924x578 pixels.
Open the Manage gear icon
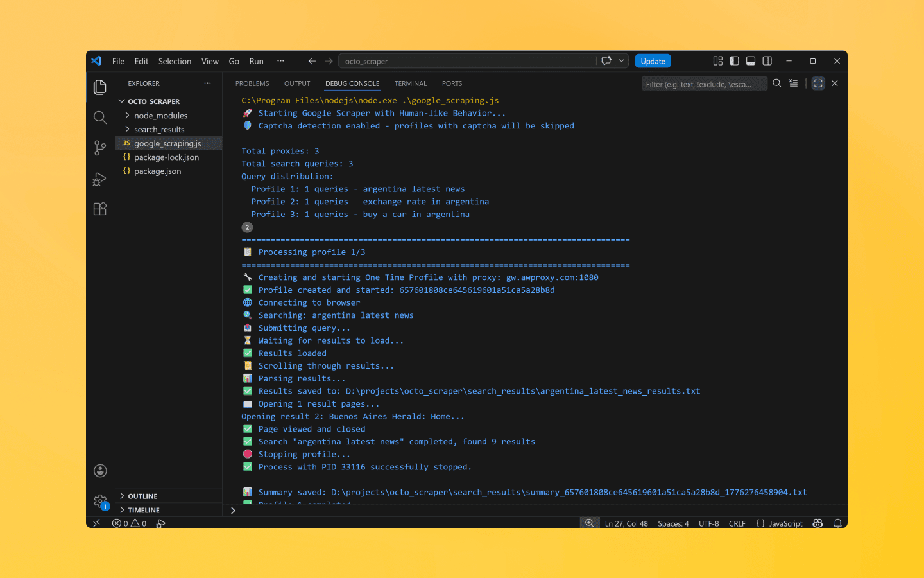100,501
